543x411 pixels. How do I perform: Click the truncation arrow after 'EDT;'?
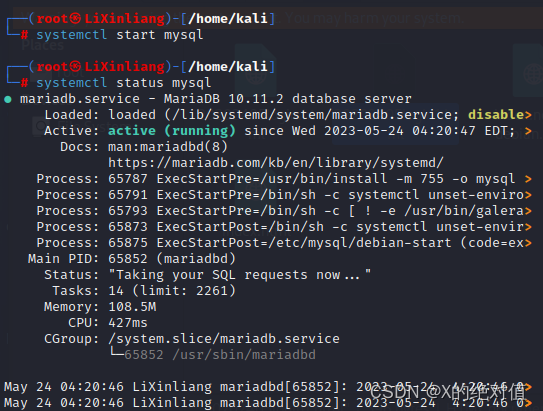528,131
